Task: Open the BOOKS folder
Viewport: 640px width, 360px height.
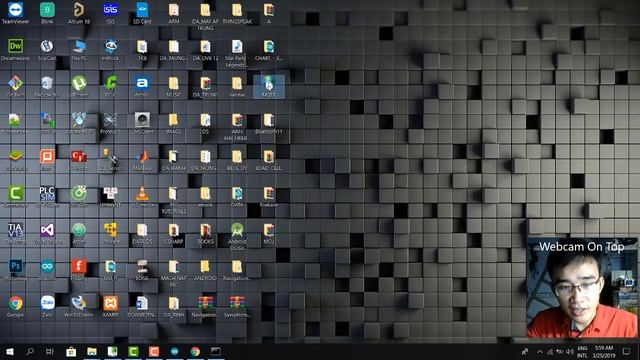Action: coord(205,233)
